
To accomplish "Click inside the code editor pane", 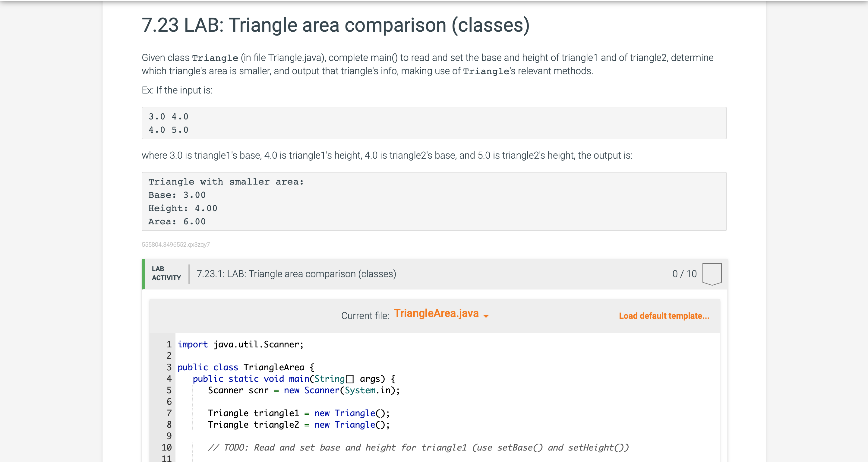I will point(438,401).
